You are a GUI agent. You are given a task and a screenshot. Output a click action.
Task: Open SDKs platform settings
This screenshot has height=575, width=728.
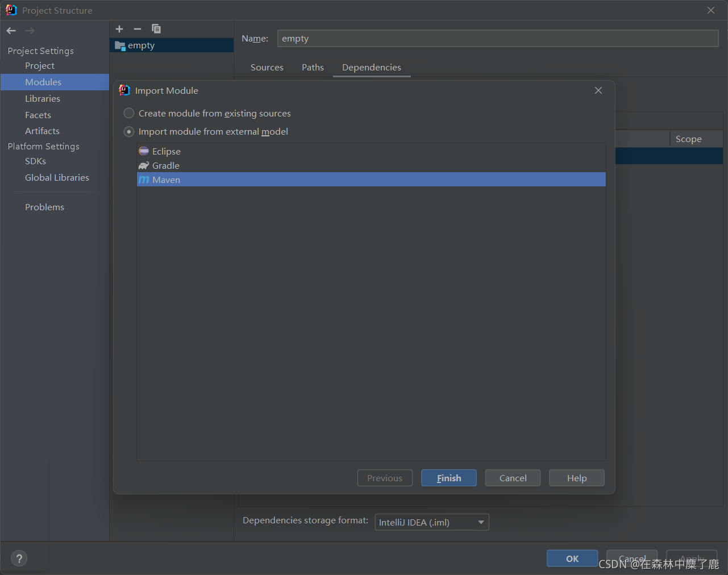click(55, 161)
